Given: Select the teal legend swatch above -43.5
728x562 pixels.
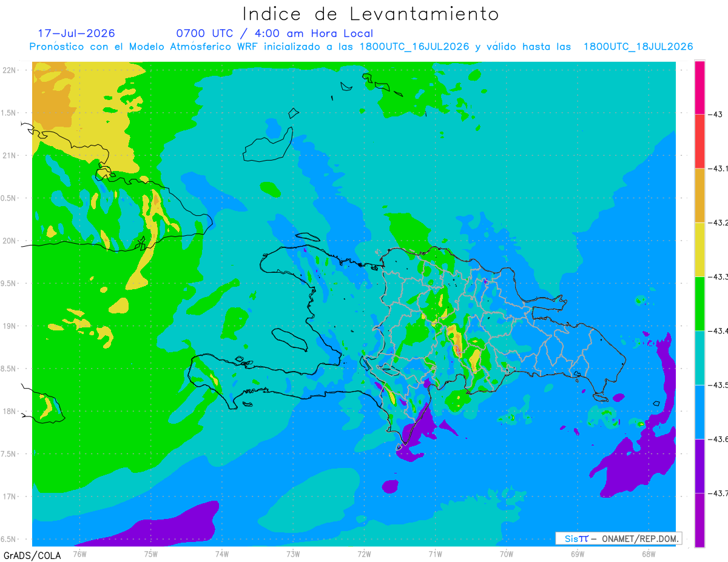Looking at the screenshot, I should (699, 358).
